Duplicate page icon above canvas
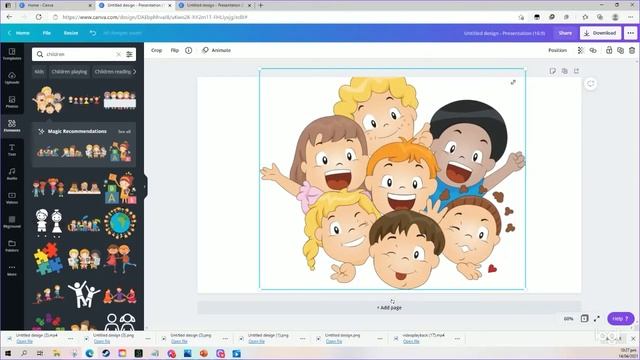Image resolution: width=640 pixels, height=360 pixels. [x=564, y=71]
